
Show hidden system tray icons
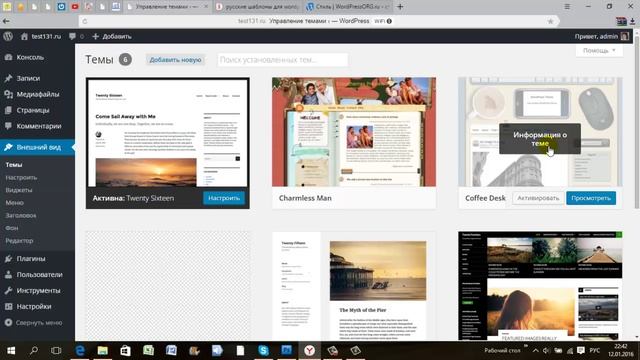coord(536,351)
